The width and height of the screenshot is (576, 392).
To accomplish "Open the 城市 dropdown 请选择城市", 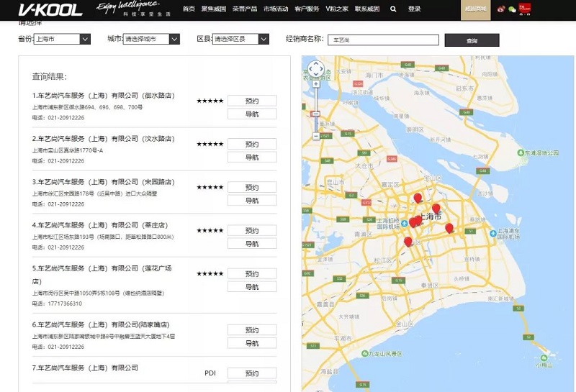I will [x=151, y=39].
